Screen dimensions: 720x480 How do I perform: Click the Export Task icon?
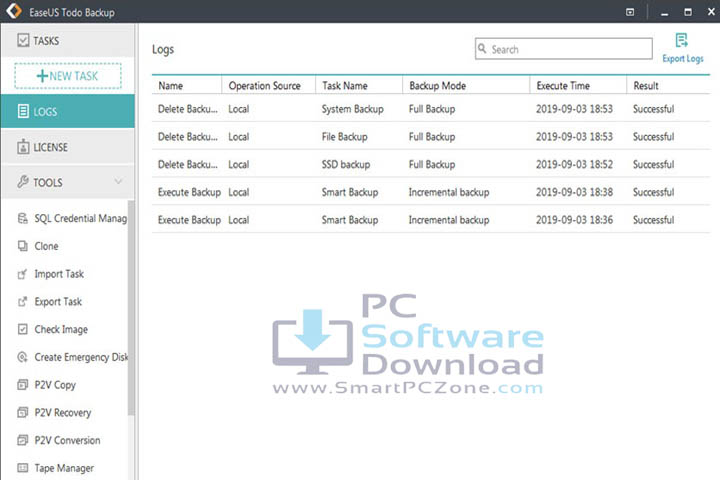(22, 301)
